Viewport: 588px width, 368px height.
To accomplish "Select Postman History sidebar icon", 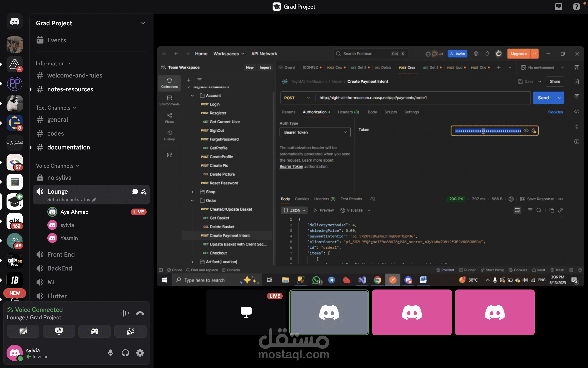I will pyautogui.click(x=169, y=136).
